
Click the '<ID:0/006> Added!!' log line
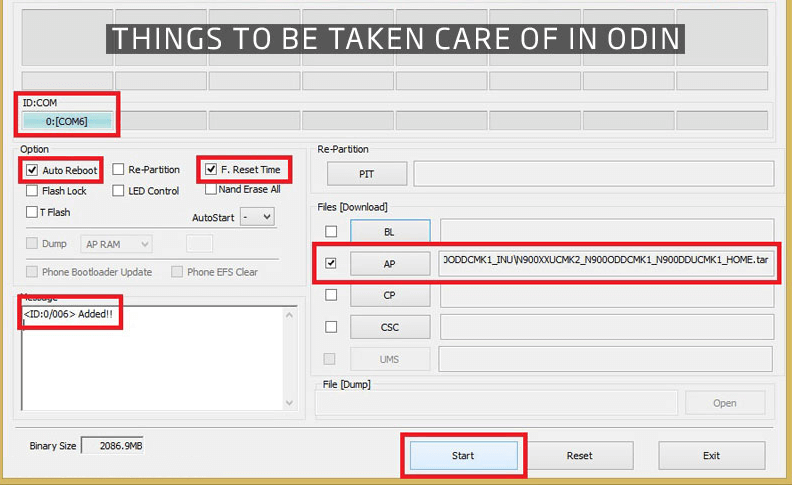click(68, 314)
